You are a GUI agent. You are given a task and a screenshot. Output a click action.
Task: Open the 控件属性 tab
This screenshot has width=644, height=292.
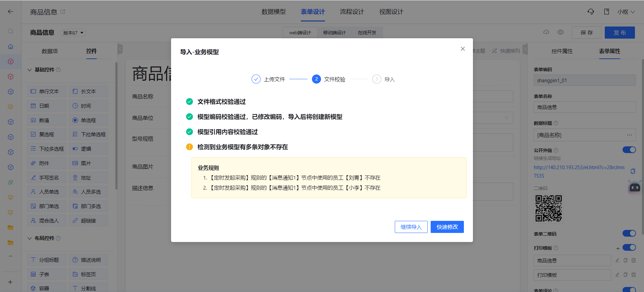562,51
